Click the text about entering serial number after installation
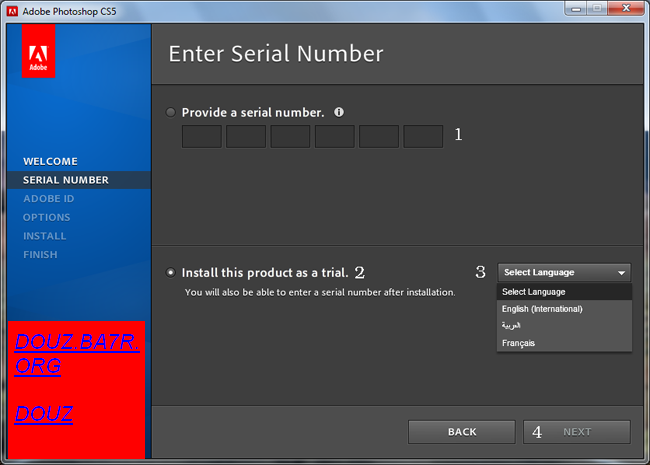 tap(320, 292)
